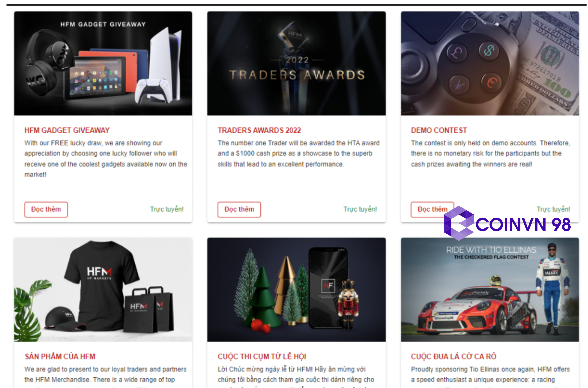Click the COINVN 98 hexagon logo
Viewport: 588px width, 388px height.
(459, 223)
